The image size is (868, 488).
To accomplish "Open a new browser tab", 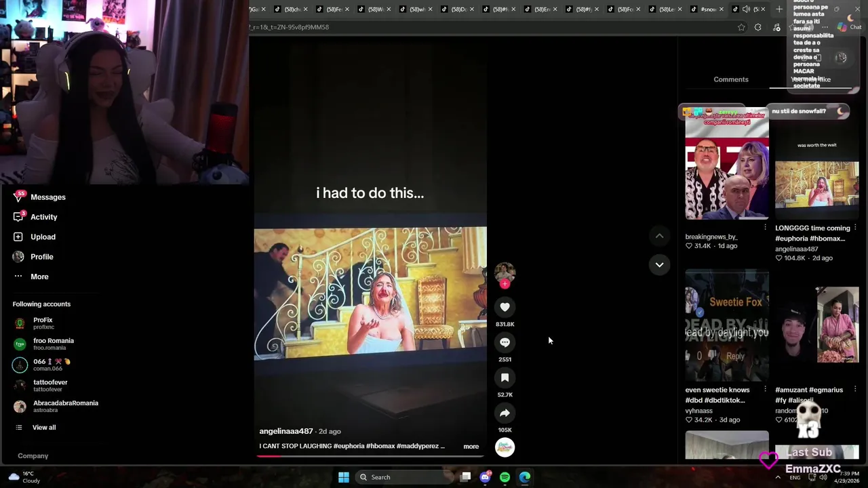I will point(779,9).
